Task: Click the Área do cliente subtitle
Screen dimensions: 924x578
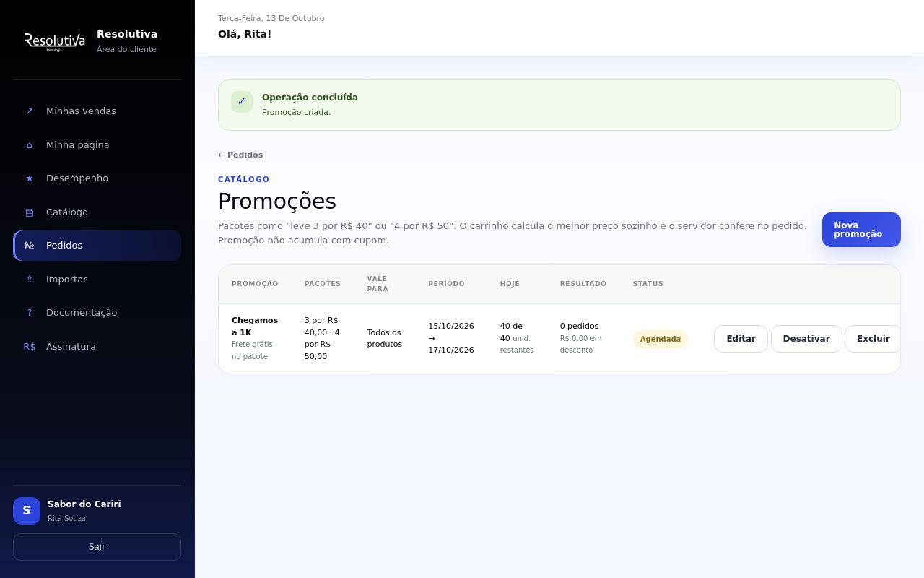Action: point(126,50)
